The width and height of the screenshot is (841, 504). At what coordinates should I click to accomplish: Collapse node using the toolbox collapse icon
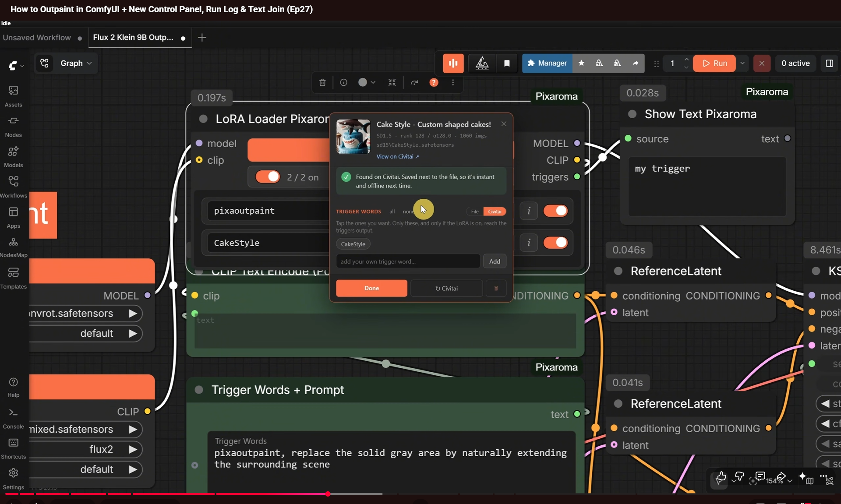click(x=392, y=82)
